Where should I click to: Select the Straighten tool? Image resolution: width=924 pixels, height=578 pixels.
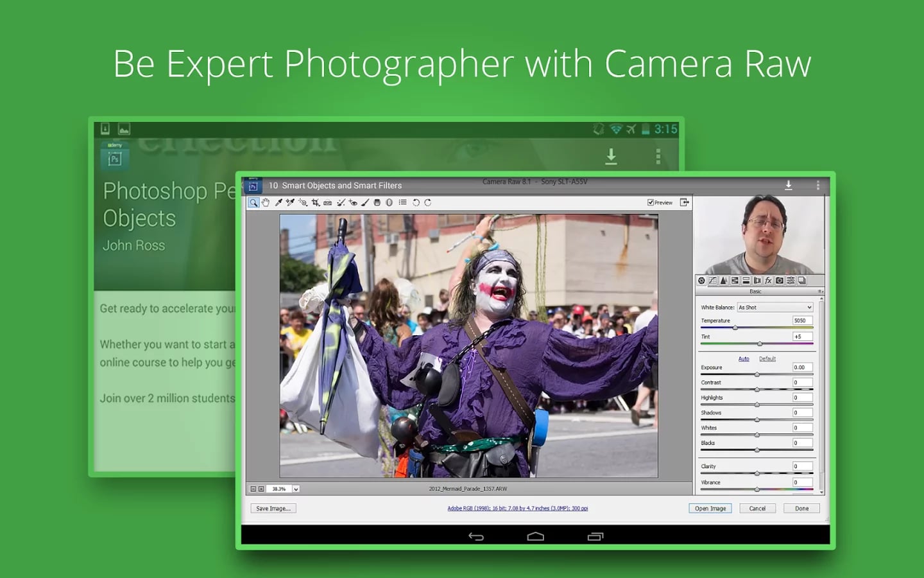click(328, 203)
